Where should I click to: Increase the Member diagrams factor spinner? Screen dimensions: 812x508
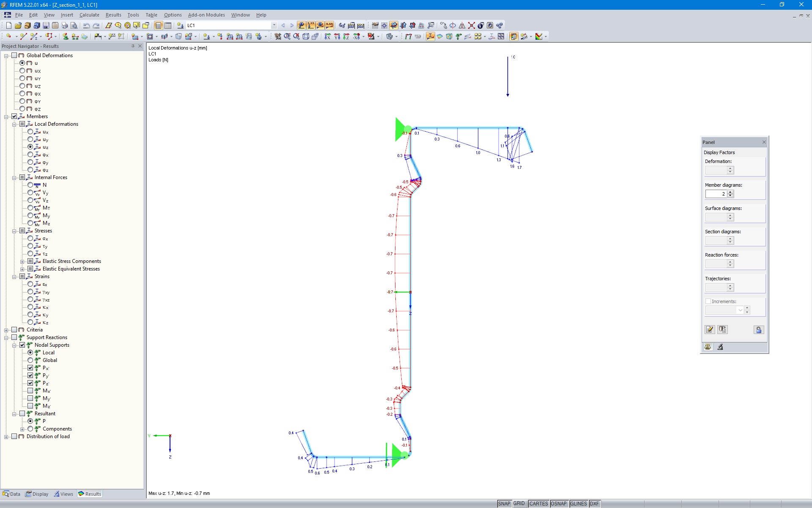point(730,192)
